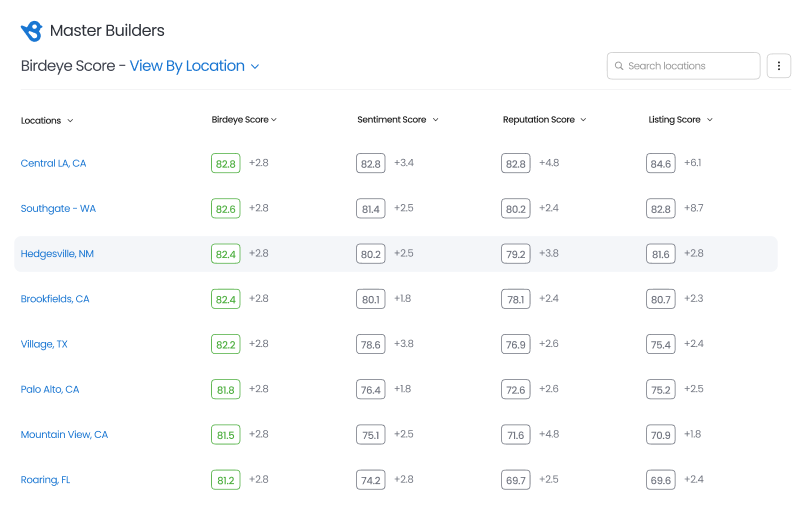812x523 pixels.
Task: Open the Hedgesville, NM location
Action: pos(57,254)
